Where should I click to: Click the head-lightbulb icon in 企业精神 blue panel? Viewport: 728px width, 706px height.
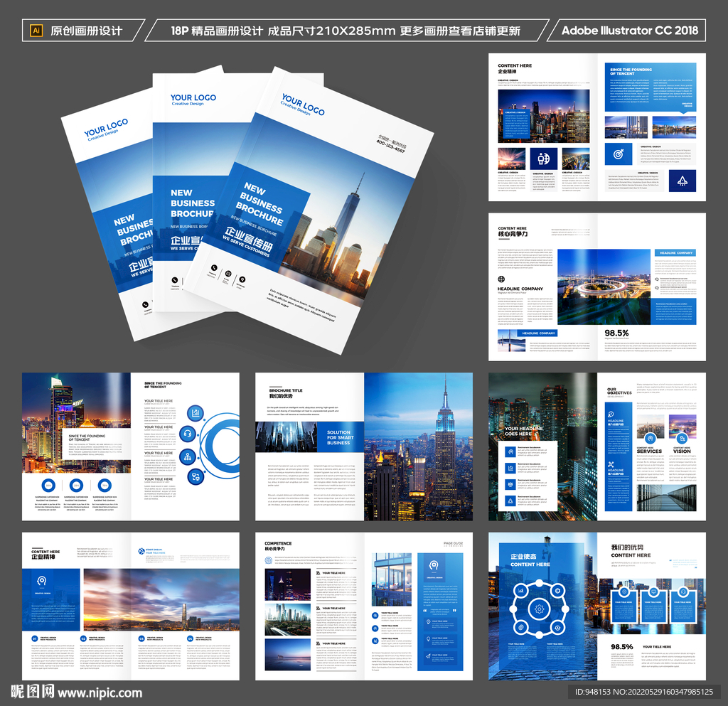pyautogui.click(x=42, y=581)
